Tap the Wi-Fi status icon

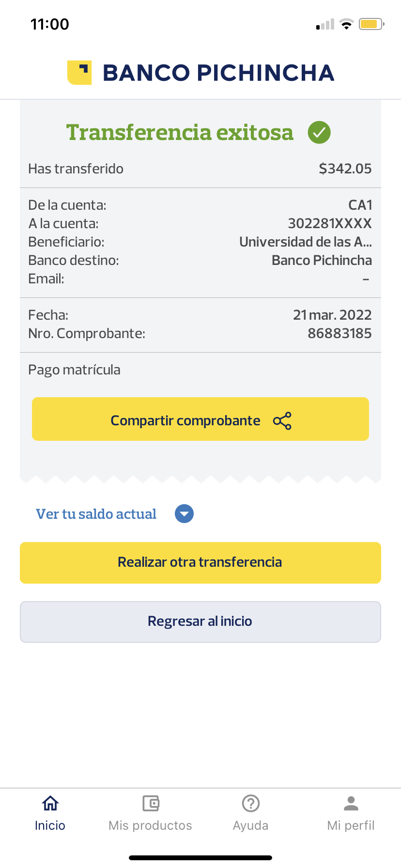pos(346,24)
